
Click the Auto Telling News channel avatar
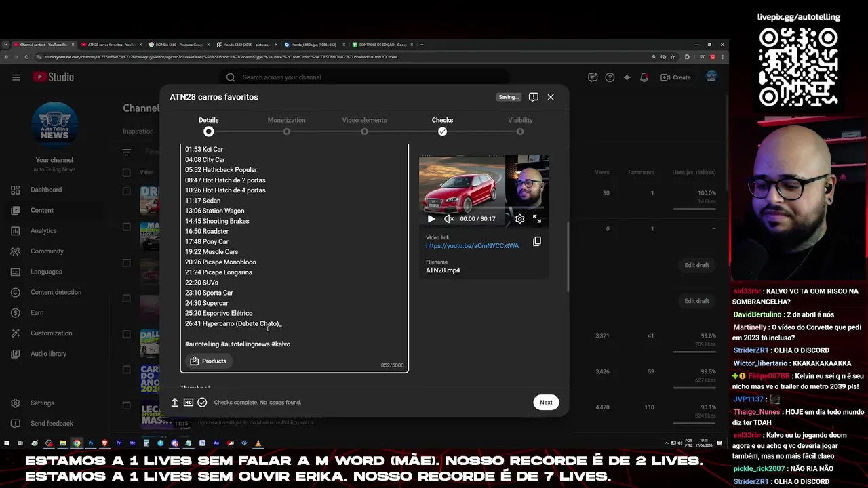(54, 125)
